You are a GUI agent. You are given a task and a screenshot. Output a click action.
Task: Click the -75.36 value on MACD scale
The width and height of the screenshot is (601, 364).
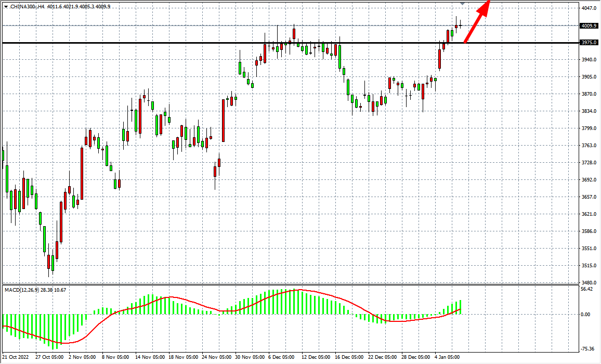[x=587, y=349]
